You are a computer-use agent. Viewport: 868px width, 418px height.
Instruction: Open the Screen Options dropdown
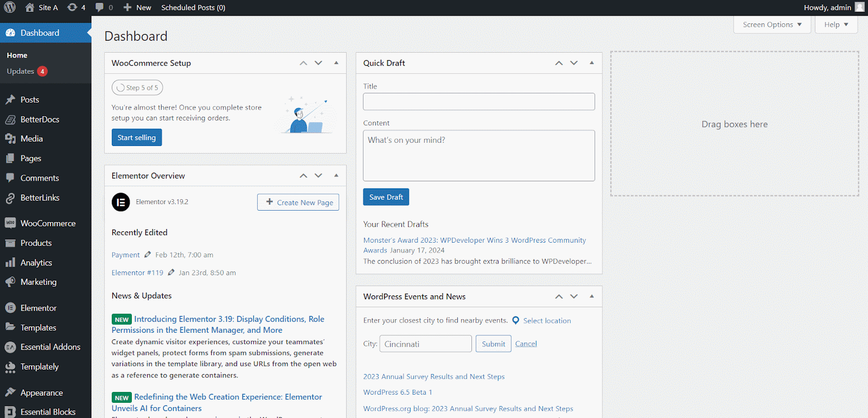[x=772, y=24]
